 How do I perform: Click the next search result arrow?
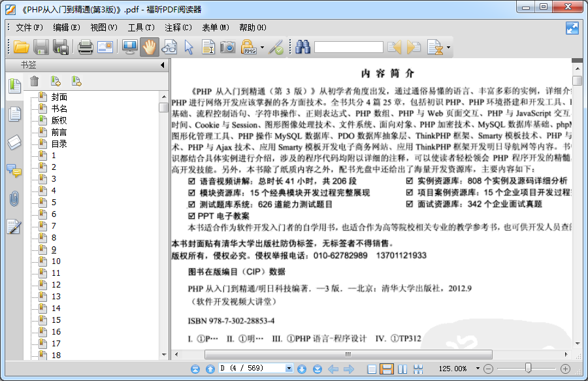(414, 47)
